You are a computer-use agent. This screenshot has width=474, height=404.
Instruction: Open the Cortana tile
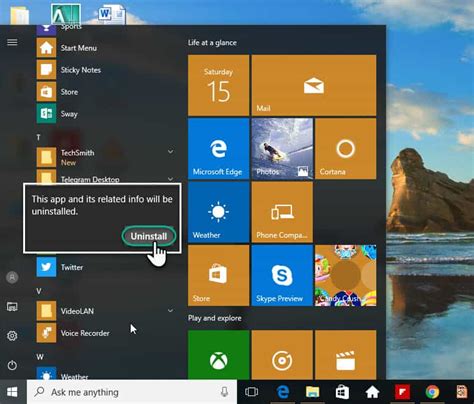point(345,149)
